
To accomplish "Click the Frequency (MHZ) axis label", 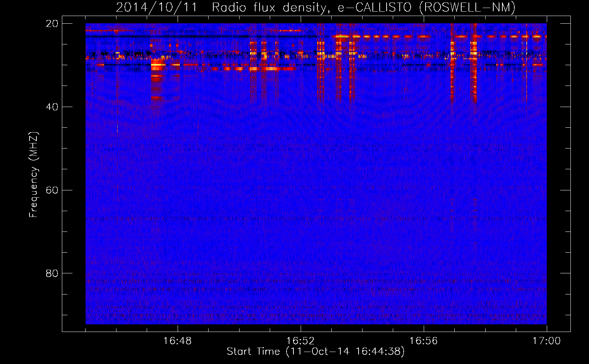I will [x=33, y=175].
